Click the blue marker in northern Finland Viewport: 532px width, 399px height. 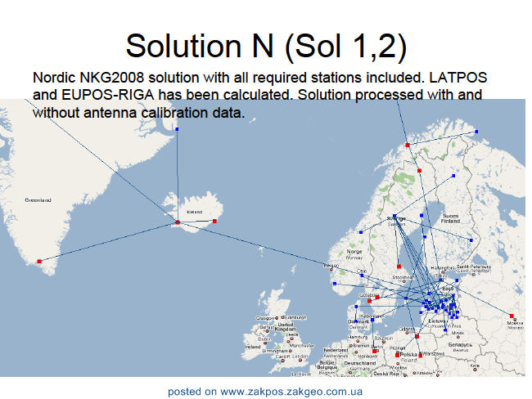453,176
